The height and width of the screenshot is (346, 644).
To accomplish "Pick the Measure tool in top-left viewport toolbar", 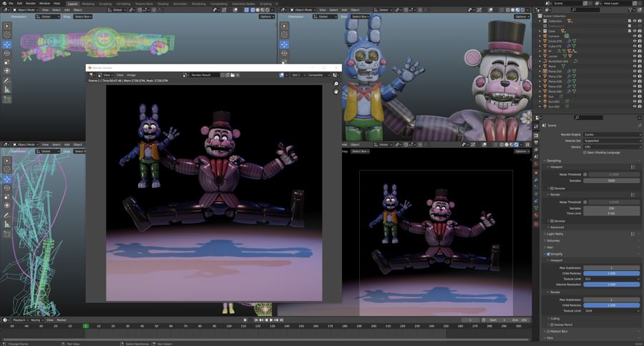I will 7,89.
